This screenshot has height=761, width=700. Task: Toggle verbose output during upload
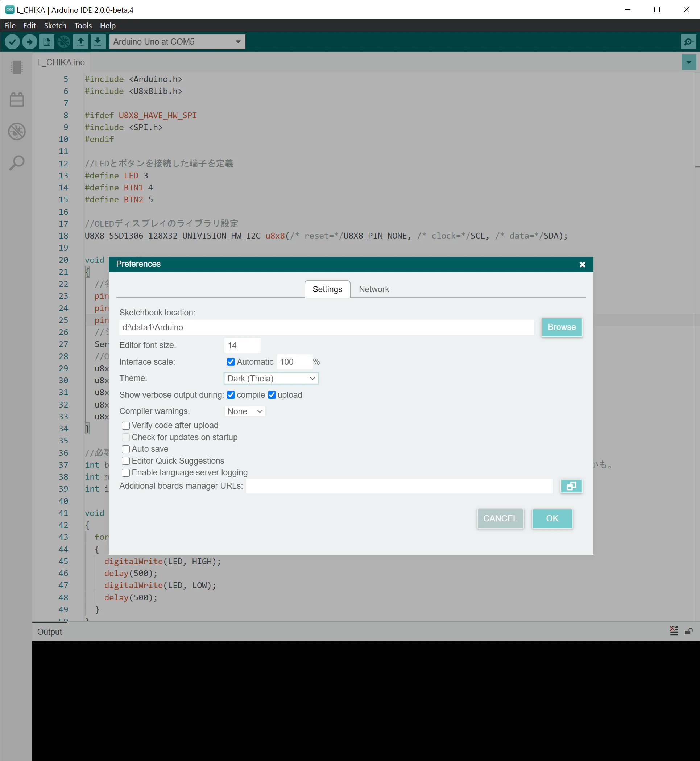tap(272, 395)
